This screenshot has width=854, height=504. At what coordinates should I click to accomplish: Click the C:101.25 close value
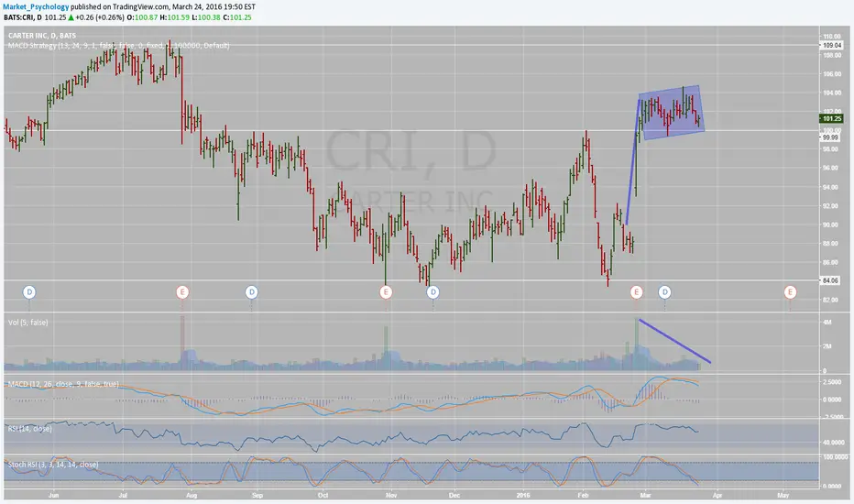point(237,17)
